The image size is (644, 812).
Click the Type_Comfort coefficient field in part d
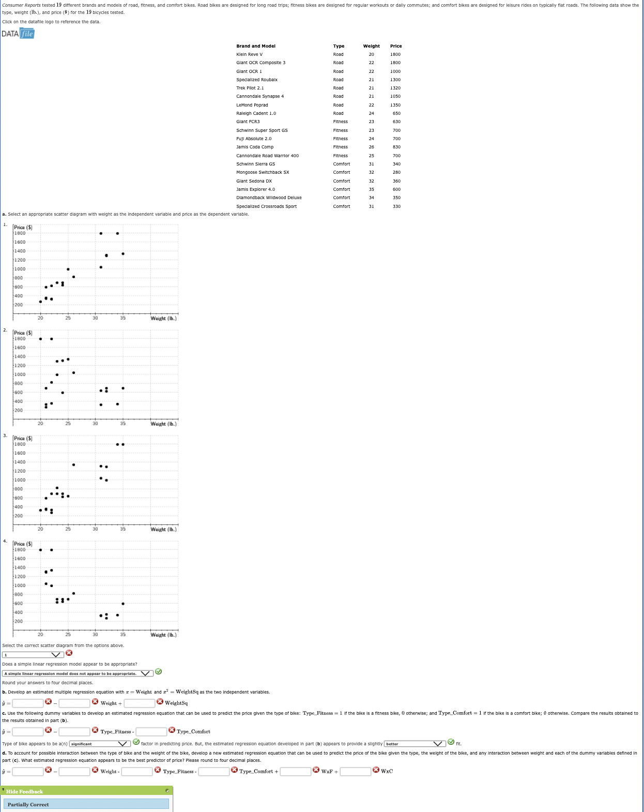pyautogui.click(x=214, y=772)
